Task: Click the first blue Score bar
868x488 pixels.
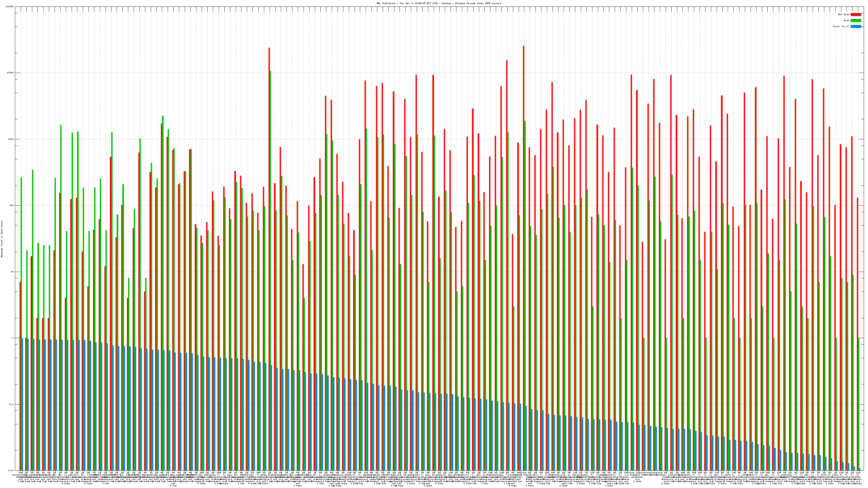Action: tap(22, 404)
